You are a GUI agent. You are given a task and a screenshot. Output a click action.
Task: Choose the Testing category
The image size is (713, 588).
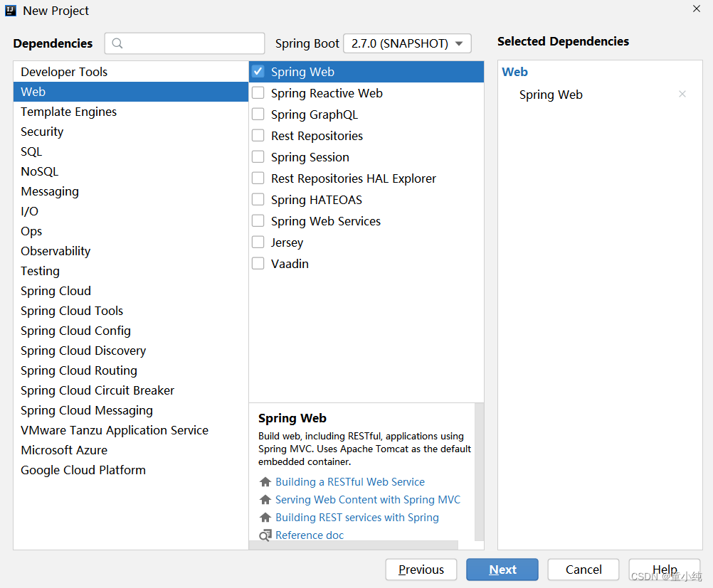point(131,272)
